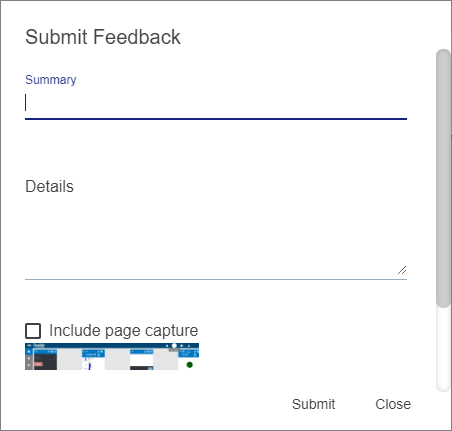Screen dimensions: 452x431
Task: Click the dialog's vertical scrollbar thumb
Action: point(443,178)
